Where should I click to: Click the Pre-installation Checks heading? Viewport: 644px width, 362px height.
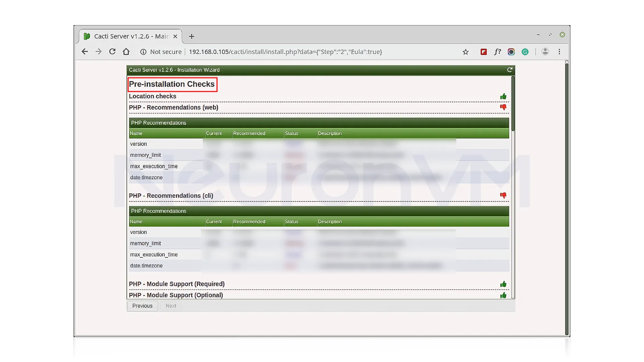(x=172, y=84)
